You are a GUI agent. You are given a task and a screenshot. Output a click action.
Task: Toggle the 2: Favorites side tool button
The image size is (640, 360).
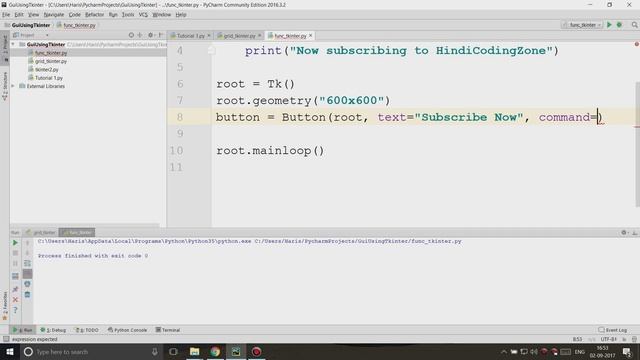pyautogui.click(x=5, y=305)
